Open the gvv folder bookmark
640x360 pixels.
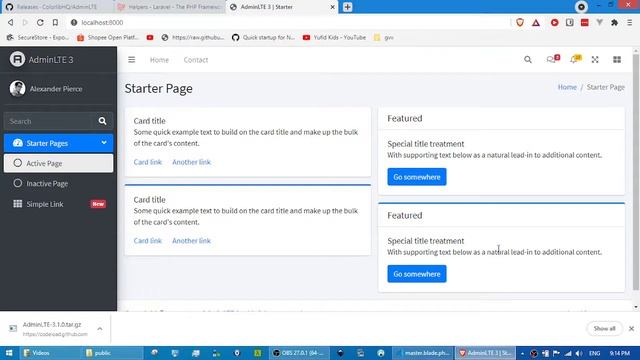tap(384, 37)
